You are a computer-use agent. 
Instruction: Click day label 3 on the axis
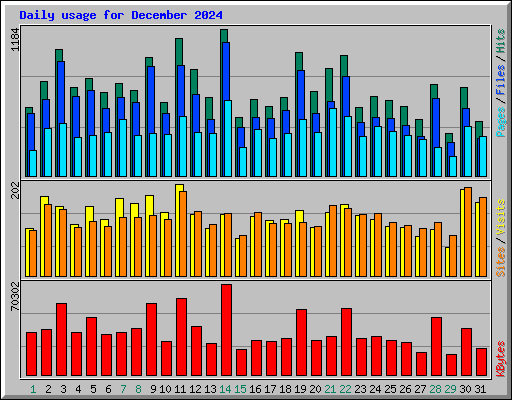tap(63, 389)
